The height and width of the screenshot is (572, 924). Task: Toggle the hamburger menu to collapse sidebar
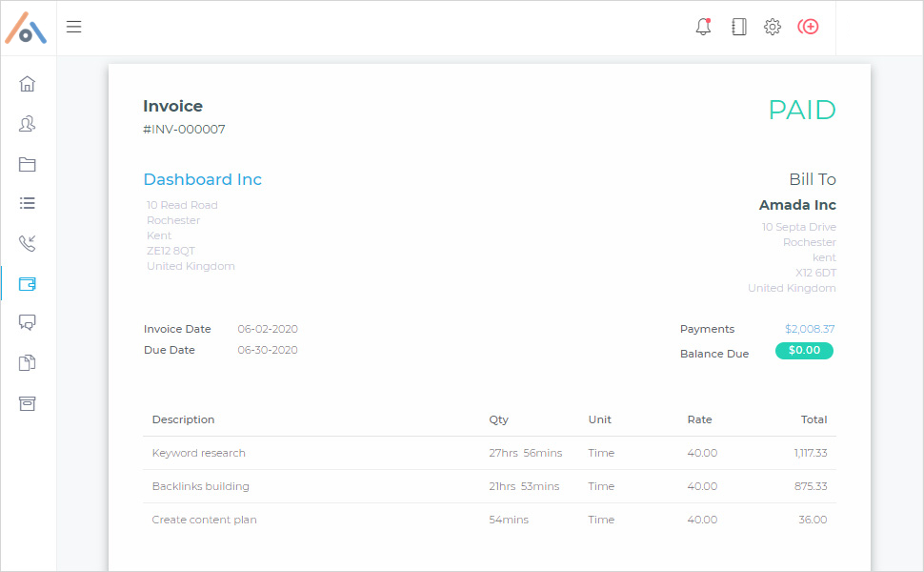[x=73, y=27]
